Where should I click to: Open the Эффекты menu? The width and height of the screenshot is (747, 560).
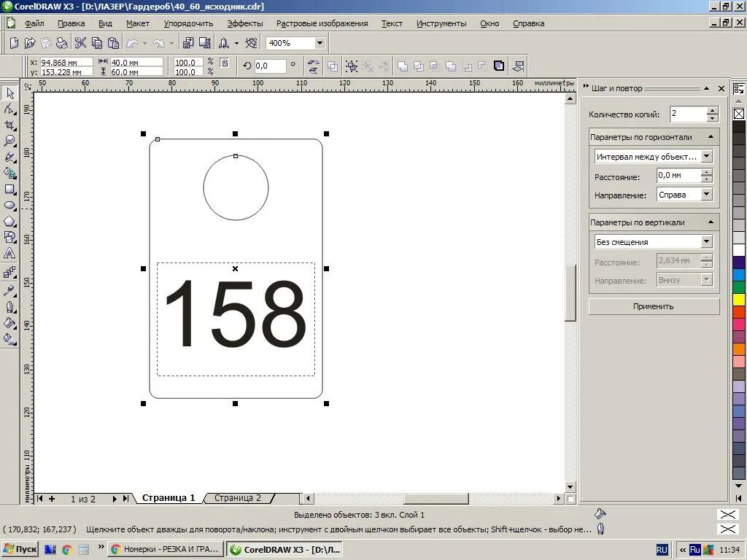click(245, 23)
